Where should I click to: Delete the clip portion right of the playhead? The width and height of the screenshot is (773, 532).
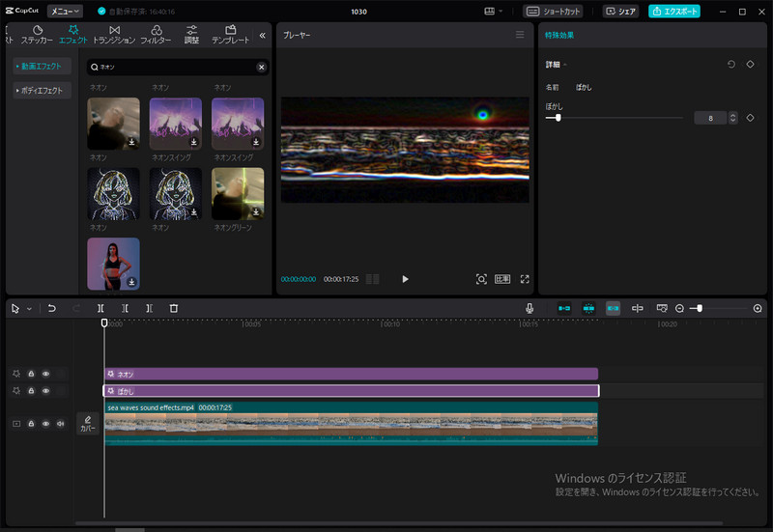pos(150,308)
